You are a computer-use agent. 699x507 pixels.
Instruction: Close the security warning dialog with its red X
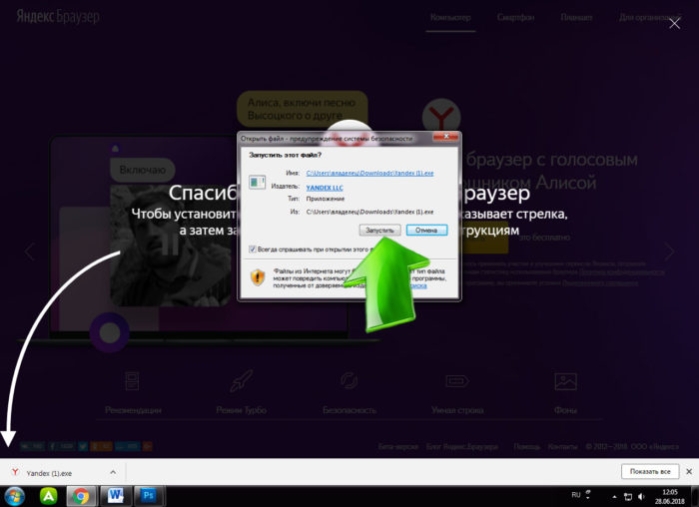tap(445, 137)
